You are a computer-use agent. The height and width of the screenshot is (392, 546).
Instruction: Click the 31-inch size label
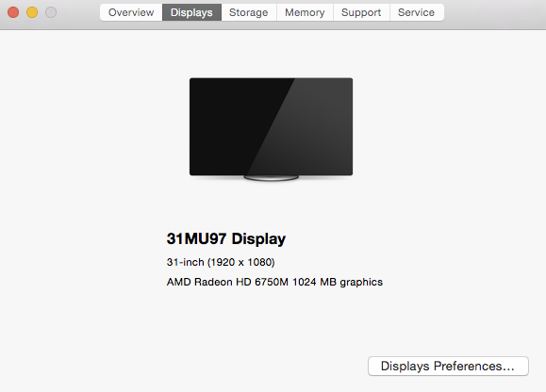click(x=185, y=262)
